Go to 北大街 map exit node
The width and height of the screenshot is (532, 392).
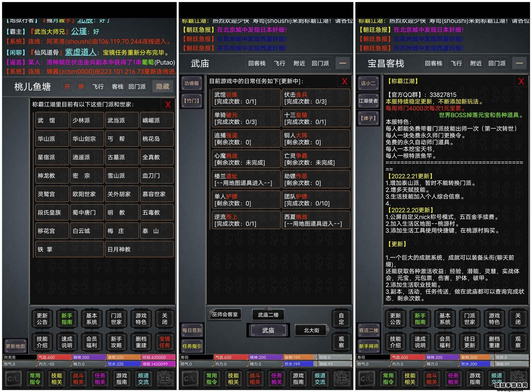(x=311, y=330)
